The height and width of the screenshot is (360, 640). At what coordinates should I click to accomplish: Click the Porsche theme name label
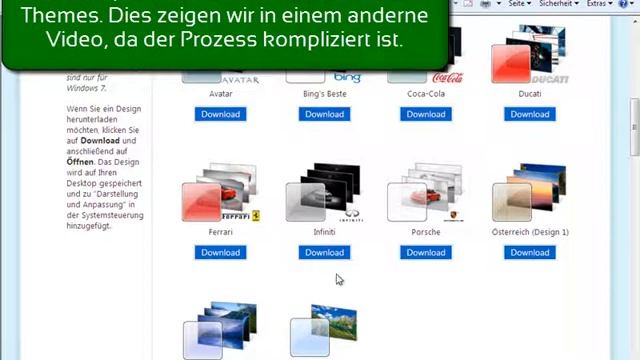426,232
